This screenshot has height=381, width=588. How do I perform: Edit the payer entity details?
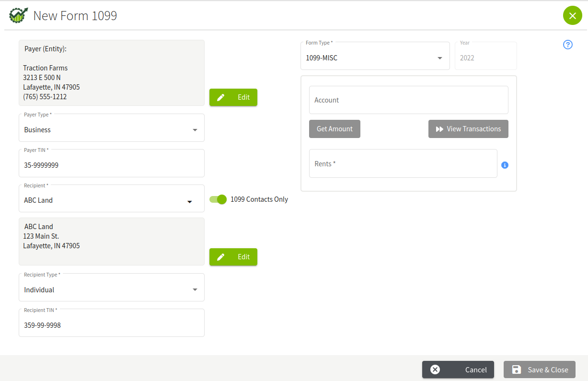point(233,97)
